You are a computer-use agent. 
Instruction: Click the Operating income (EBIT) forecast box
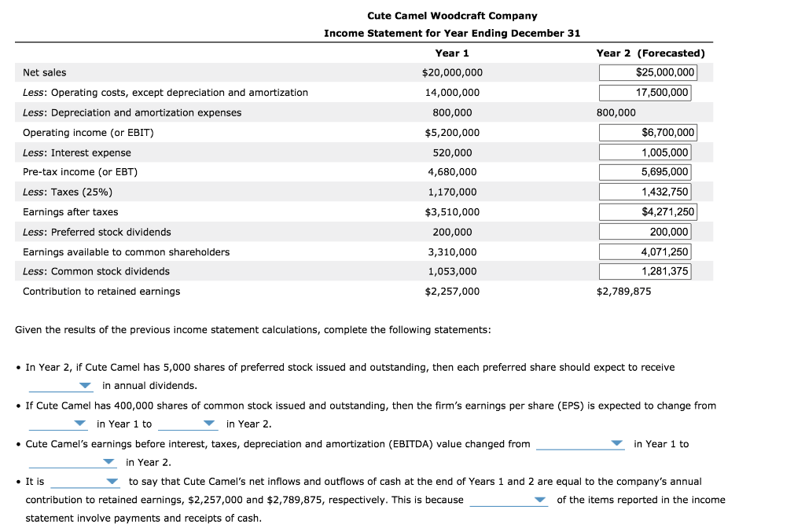tap(648, 132)
